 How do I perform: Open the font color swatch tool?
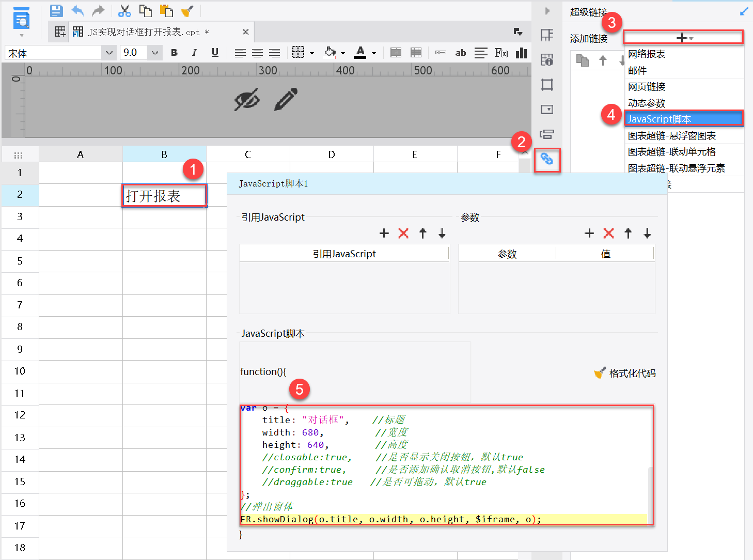(360, 53)
